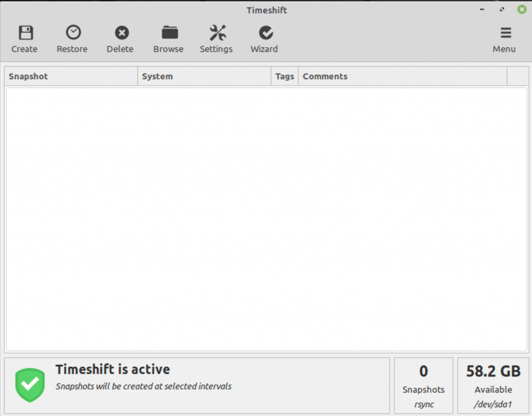Screen dimensions: 532x416
Task: Select the /dev/sda1 device label
Action: pos(493,402)
